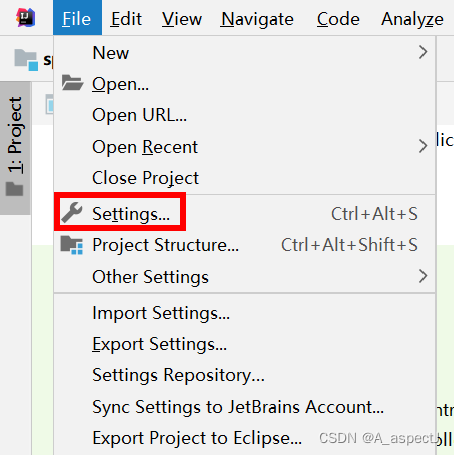This screenshot has height=455, width=454.
Task: Open the Edit menu
Action: 126,19
